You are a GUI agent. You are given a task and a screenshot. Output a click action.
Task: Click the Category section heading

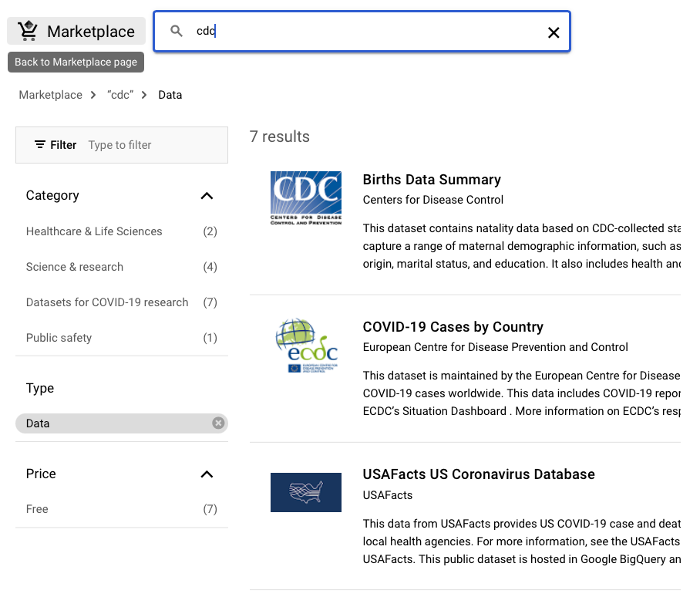[x=52, y=195]
